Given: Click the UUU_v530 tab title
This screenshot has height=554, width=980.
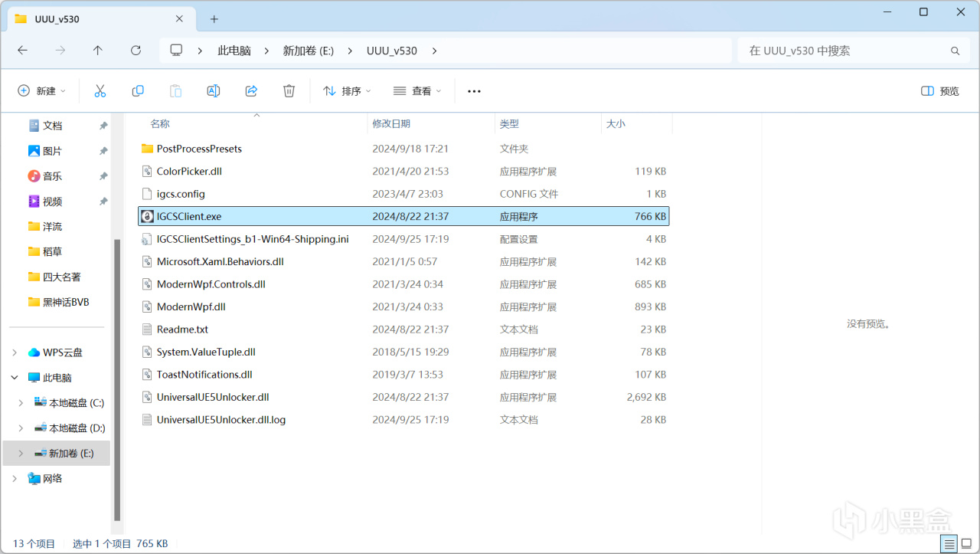Looking at the screenshot, I should tap(57, 18).
